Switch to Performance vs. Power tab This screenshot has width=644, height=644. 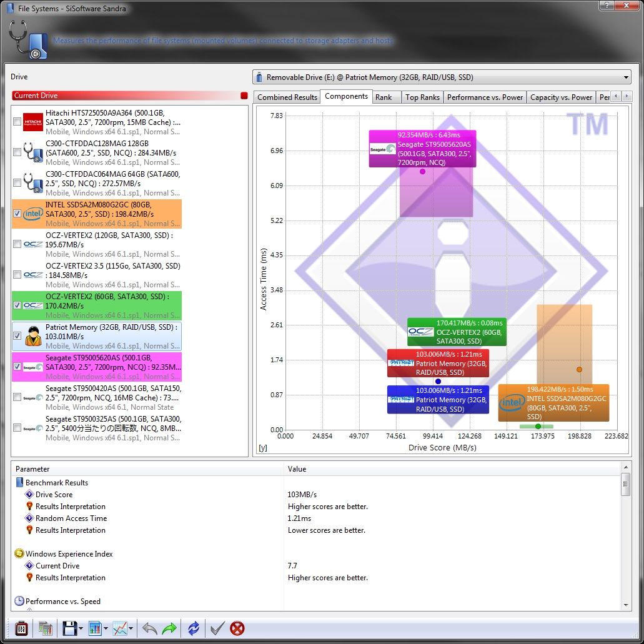(x=485, y=97)
